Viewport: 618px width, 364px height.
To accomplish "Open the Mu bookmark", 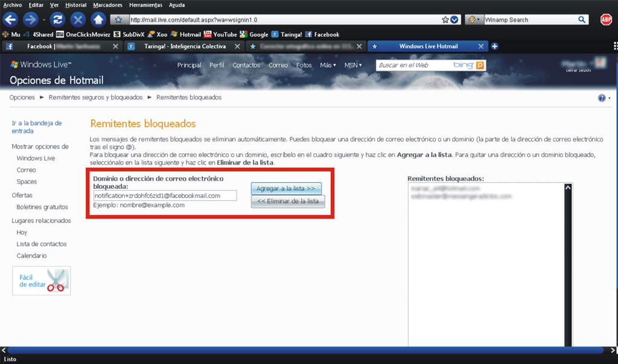I will (x=11, y=34).
